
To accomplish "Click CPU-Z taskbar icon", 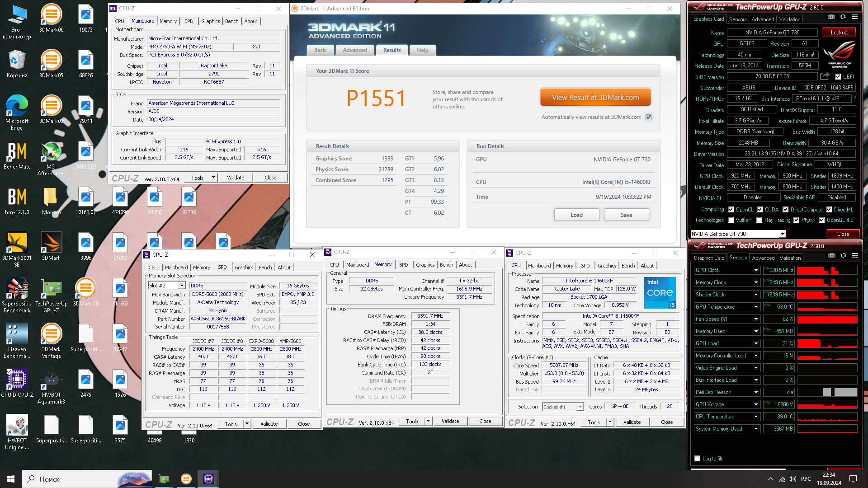I will [208, 479].
